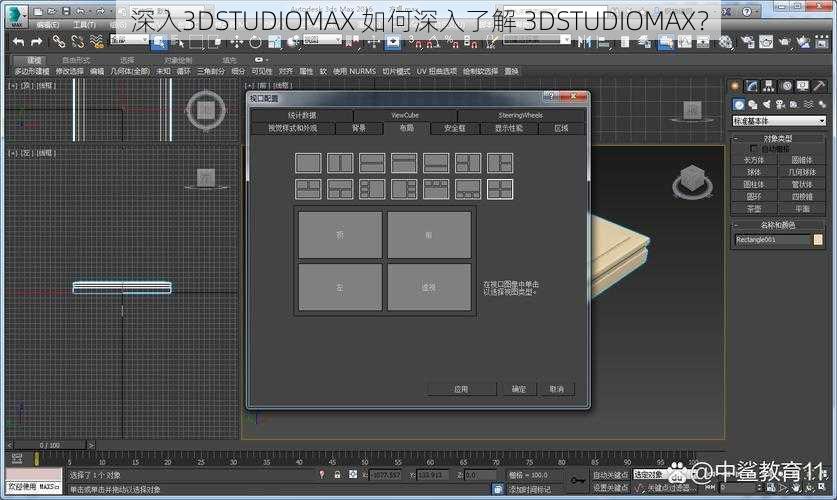
Task: Switch to the 安全框 tab
Action: (x=455, y=128)
